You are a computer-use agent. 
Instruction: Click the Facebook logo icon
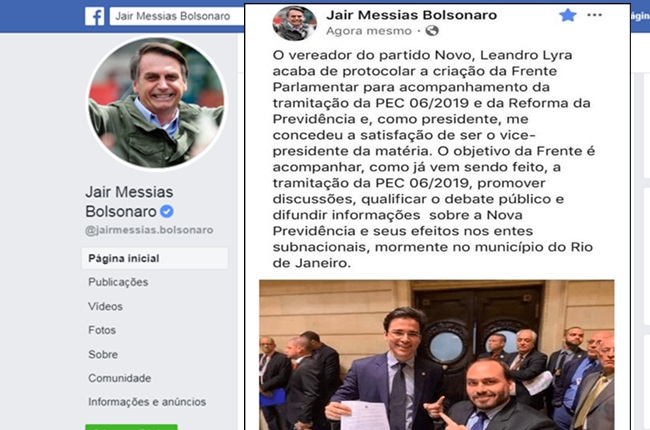pyautogui.click(x=95, y=16)
